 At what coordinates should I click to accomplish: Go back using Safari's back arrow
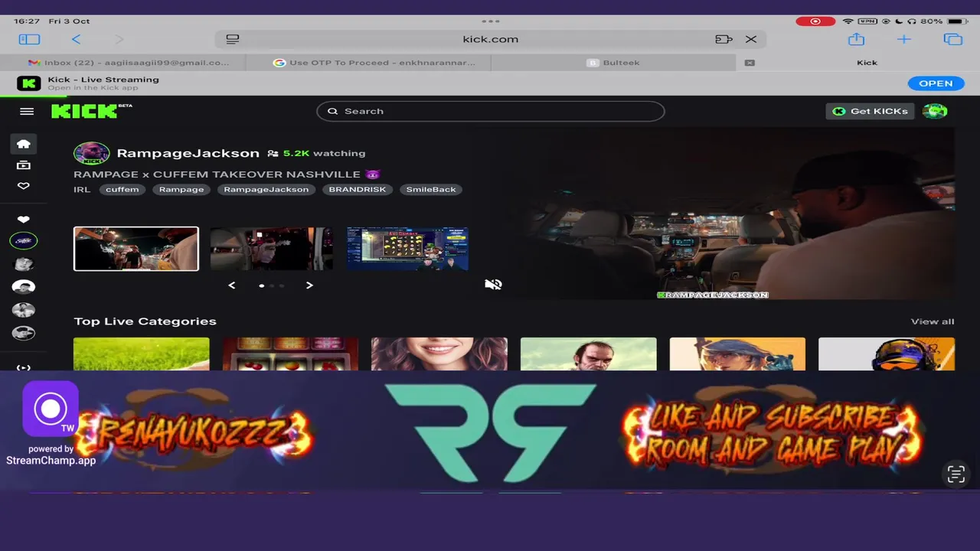pos(76,39)
